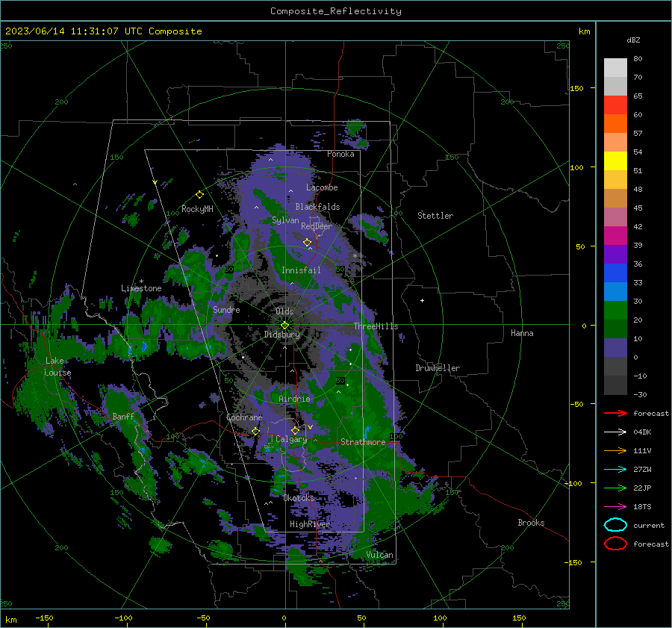Click the yellow diamond marker below RedDeer
This screenshot has height=628, width=672.
(x=307, y=243)
